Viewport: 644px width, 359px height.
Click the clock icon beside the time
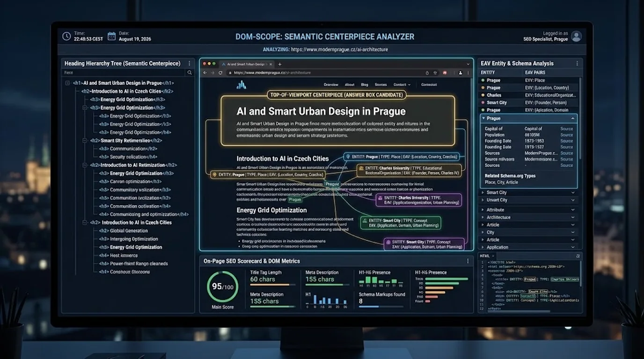tap(66, 36)
